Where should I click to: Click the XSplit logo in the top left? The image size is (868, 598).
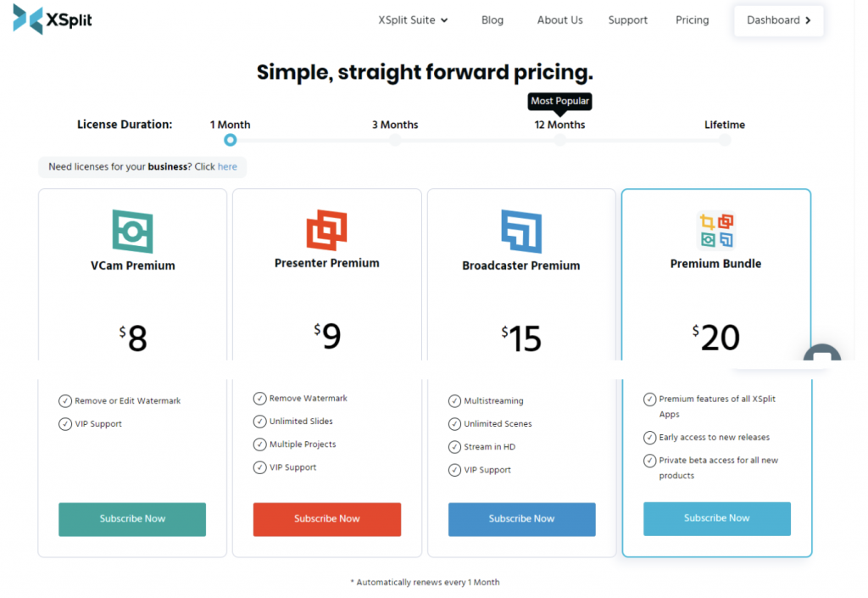51,19
